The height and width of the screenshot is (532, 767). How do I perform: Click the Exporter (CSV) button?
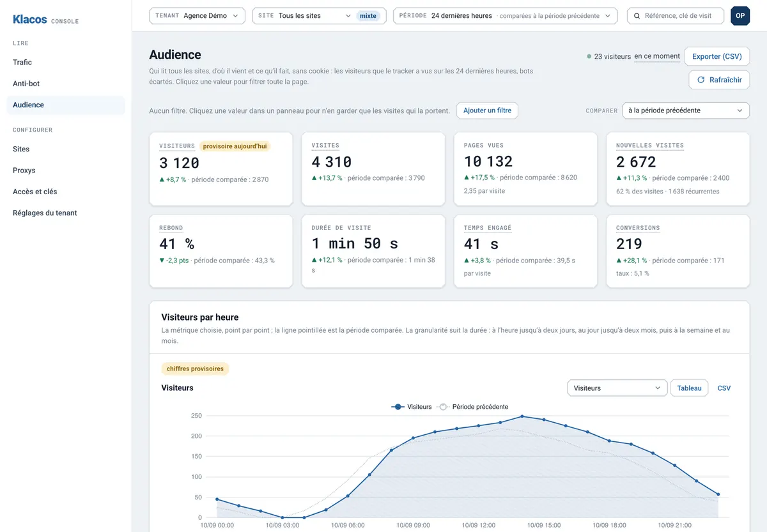[717, 56]
